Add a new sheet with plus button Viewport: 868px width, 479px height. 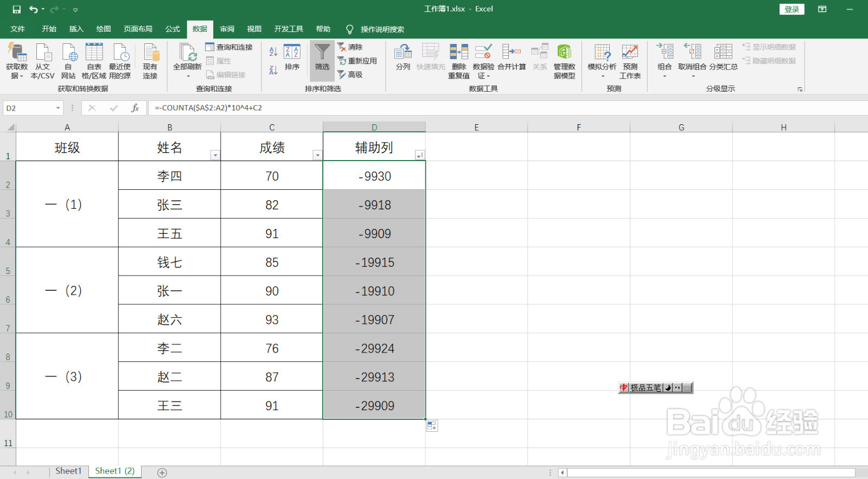click(x=162, y=472)
